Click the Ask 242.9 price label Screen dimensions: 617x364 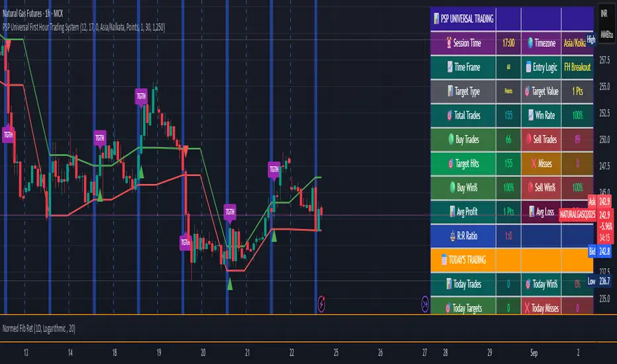pyautogui.click(x=599, y=202)
